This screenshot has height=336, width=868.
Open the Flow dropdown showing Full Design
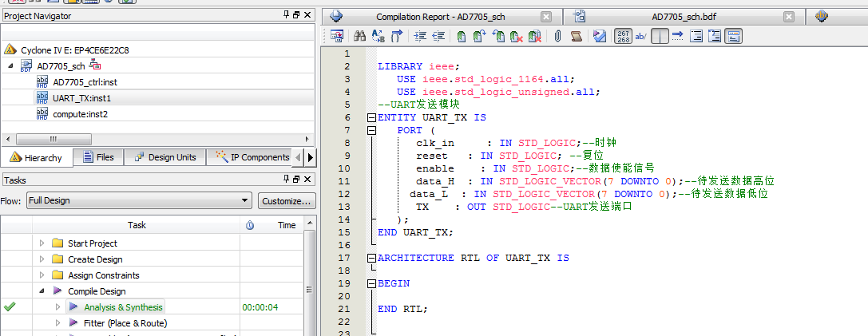tap(140, 201)
